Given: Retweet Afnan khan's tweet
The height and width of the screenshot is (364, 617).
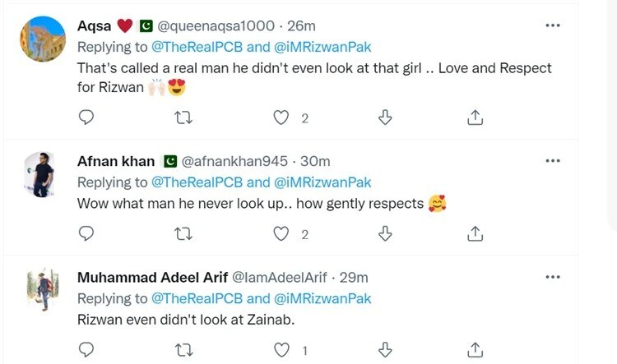Looking at the screenshot, I should tap(183, 234).
